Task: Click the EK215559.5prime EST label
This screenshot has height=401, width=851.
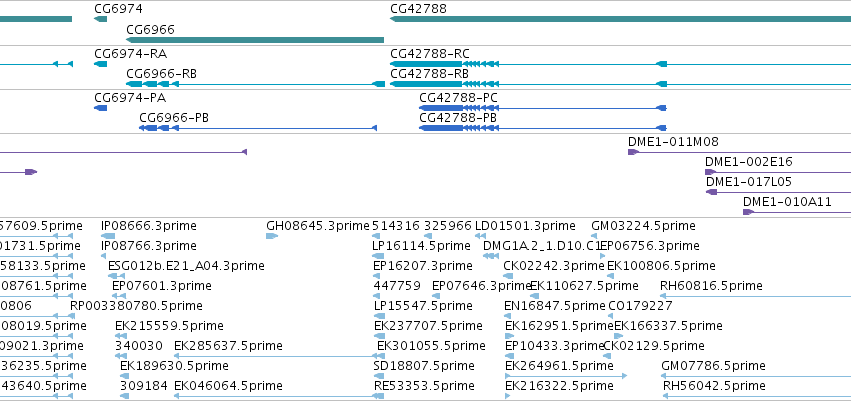Action: 169,326
